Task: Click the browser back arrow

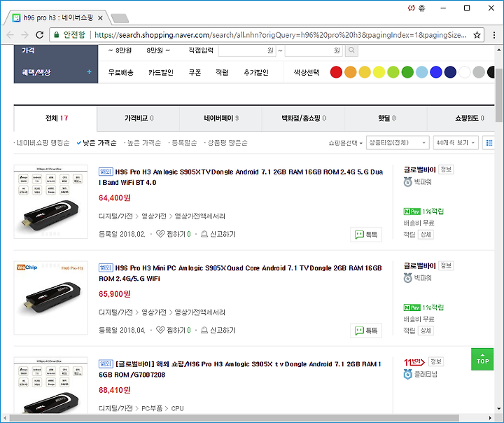Action: (x=10, y=35)
